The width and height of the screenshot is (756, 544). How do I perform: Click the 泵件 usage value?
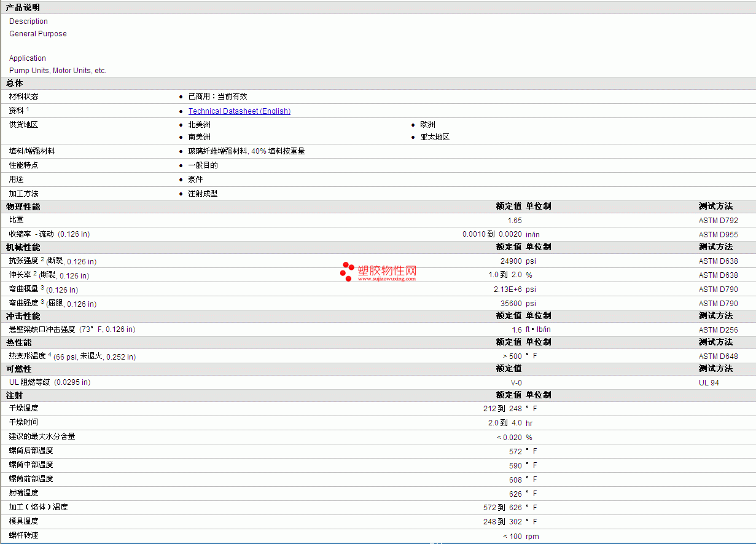click(196, 179)
